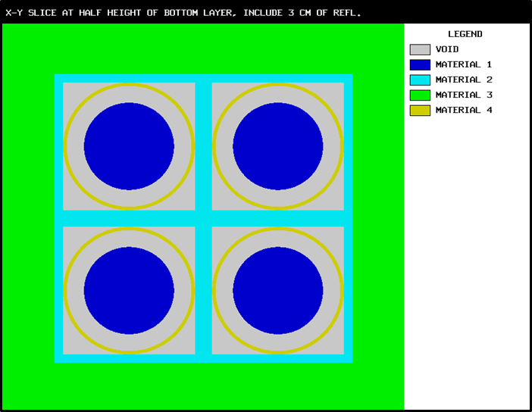Click the LEGEND heading text
Image resolution: width=532 pixels, height=412 pixels.
click(x=465, y=34)
